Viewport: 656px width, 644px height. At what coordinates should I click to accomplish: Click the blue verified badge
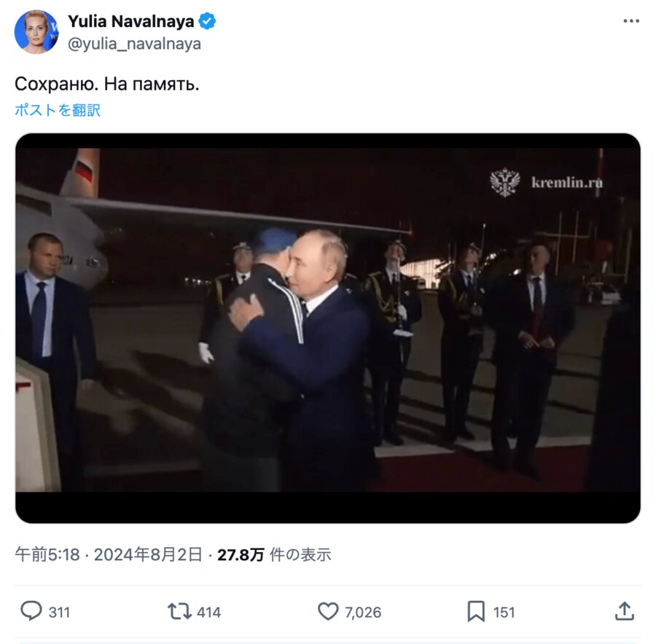208,22
